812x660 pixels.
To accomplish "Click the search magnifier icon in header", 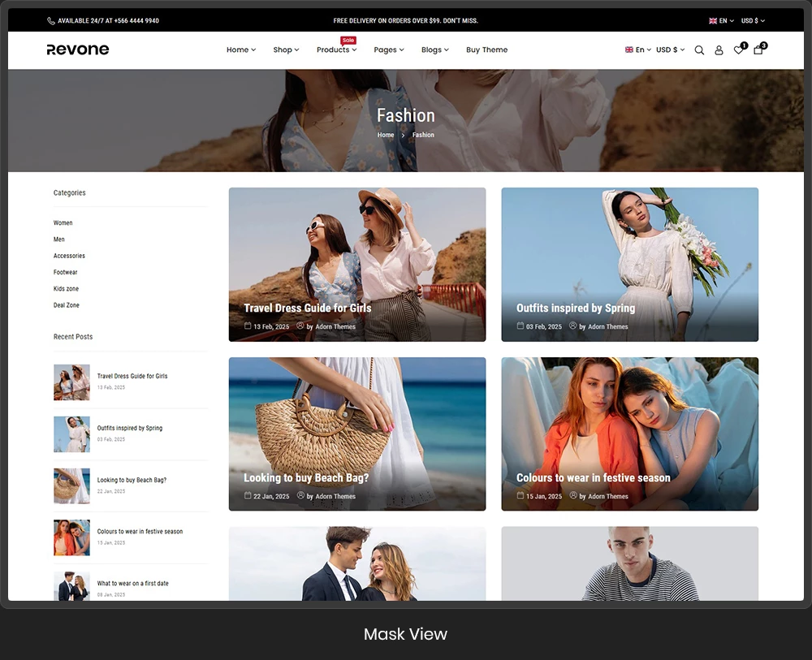I will [699, 50].
